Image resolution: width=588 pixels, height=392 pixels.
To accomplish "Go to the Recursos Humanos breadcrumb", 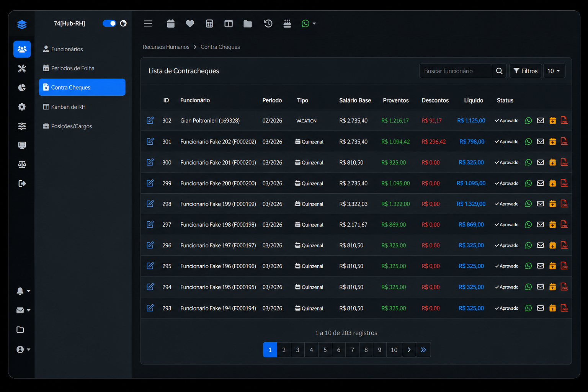I will tap(166, 47).
